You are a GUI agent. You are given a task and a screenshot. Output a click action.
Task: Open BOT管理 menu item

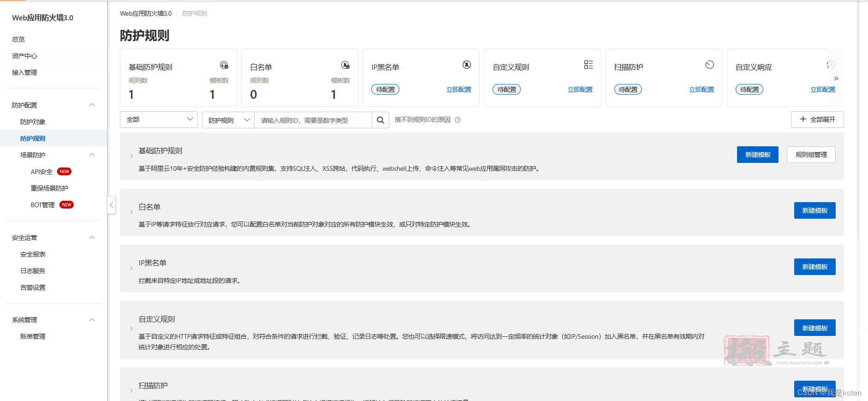(x=42, y=205)
